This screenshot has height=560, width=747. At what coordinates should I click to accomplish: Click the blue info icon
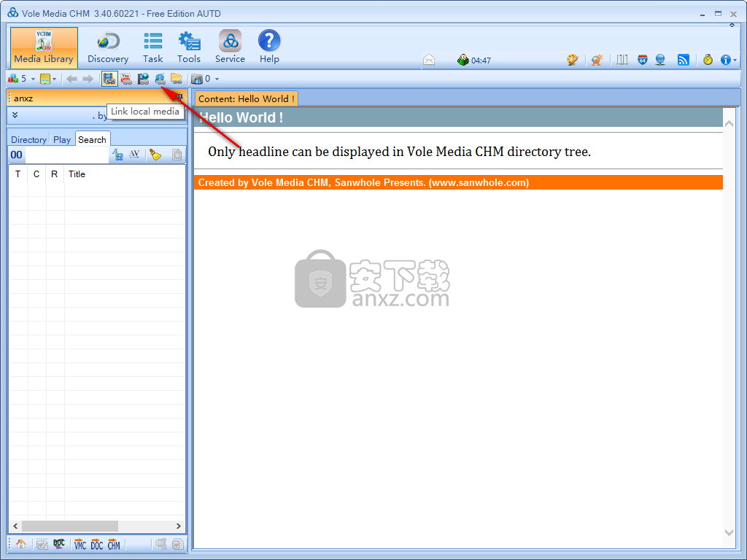tap(726, 60)
